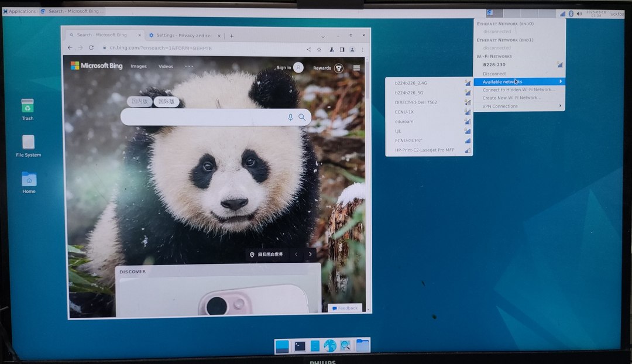Expand more Bing options with the three dots
Screen dimensions: 632x364
coord(188,67)
